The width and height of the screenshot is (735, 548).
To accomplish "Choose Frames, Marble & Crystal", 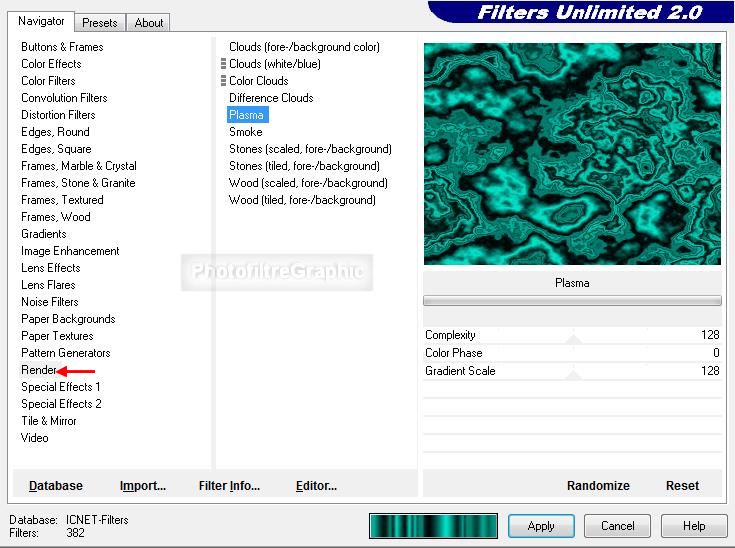I will tap(79, 166).
